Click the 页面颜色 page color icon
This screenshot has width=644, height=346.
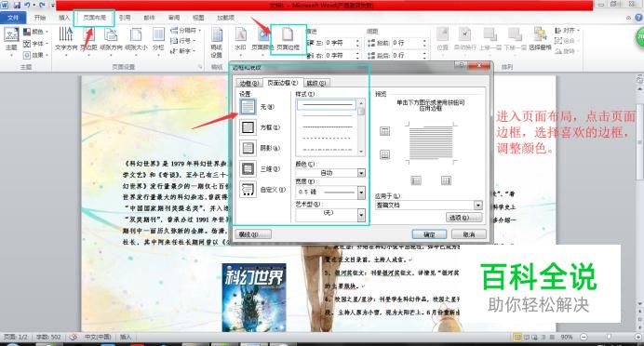(262, 35)
